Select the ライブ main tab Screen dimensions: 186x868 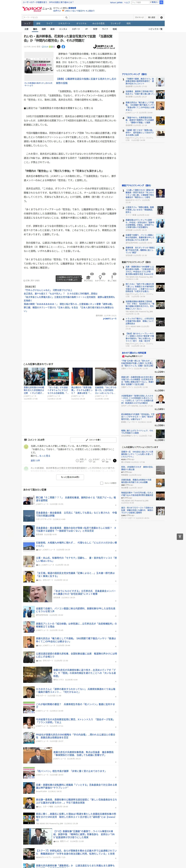point(49,24)
